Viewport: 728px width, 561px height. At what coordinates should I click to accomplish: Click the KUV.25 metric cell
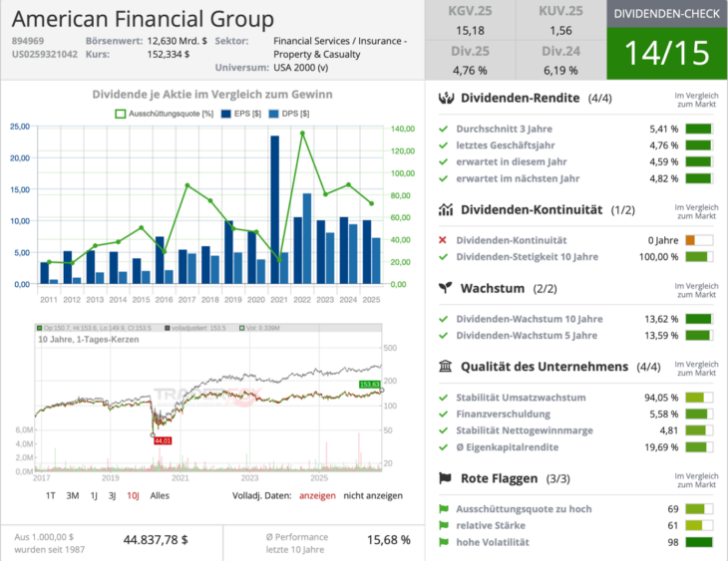tap(560, 21)
